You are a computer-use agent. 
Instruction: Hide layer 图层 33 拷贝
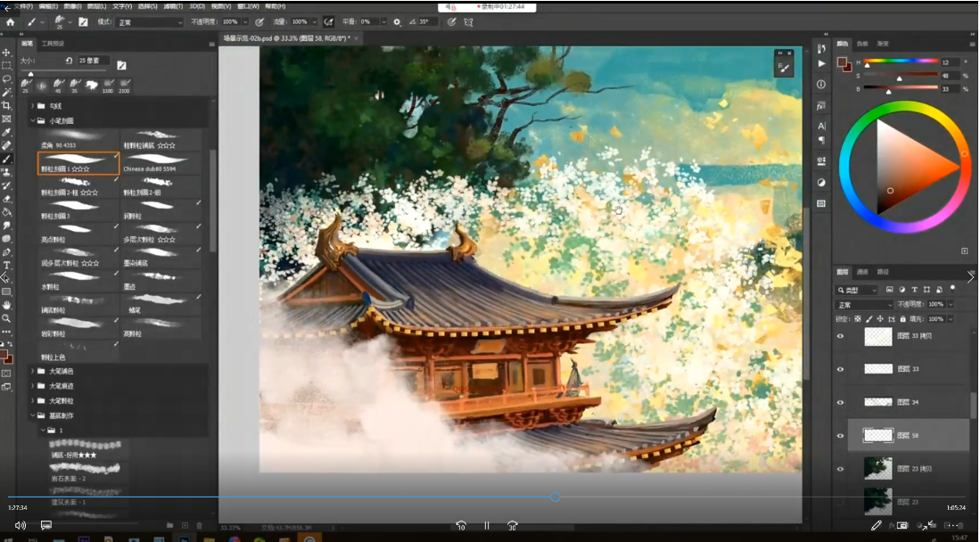click(x=840, y=336)
